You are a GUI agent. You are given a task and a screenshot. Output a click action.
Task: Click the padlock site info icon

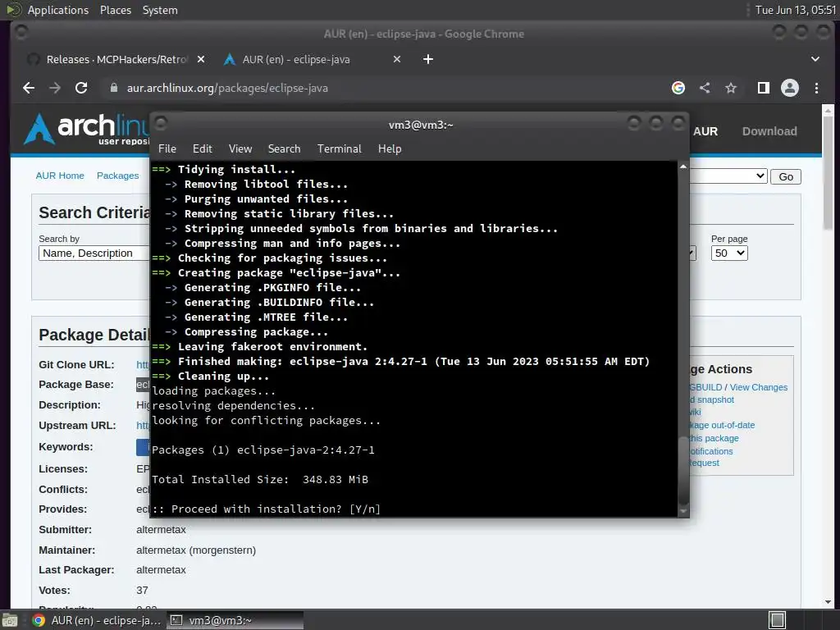[113, 88]
